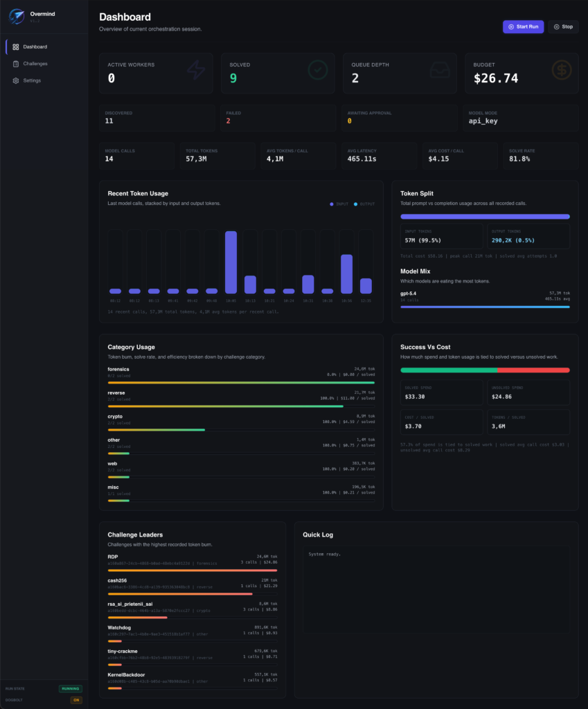Click the Tokens / Solved 3,6M value

(x=499, y=427)
